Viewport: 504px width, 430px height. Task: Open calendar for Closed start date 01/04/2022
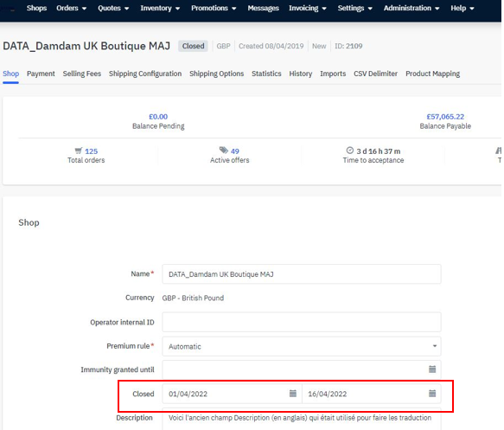tap(293, 394)
